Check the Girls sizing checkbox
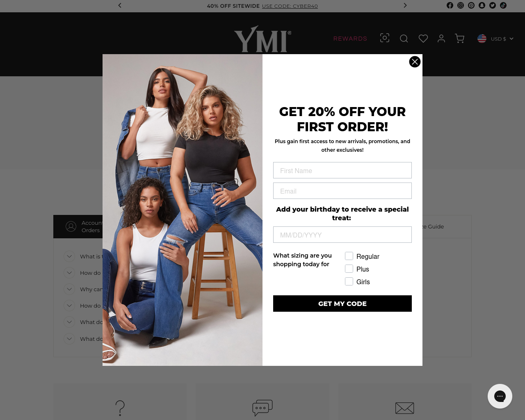Viewport: 525px width, 420px height. (x=349, y=281)
